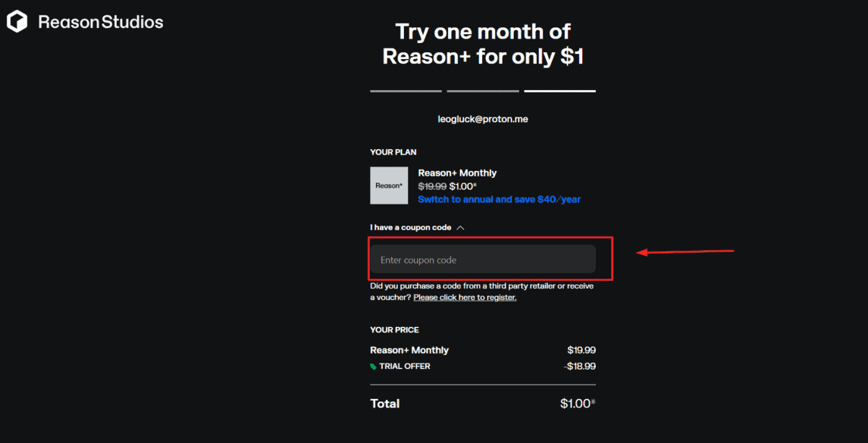Go to second checkout progress step bar
Viewport: 868px width, 443px height.
pos(483,91)
